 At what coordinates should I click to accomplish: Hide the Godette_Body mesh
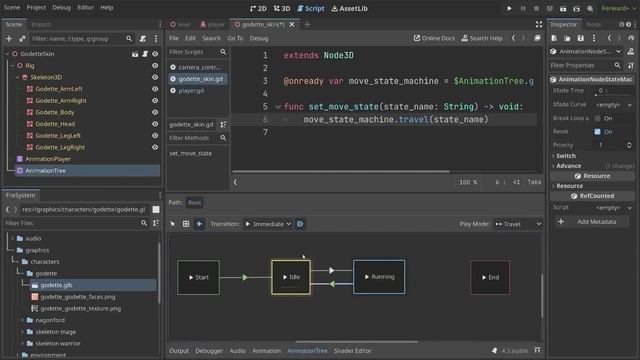[x=155, y=112]
